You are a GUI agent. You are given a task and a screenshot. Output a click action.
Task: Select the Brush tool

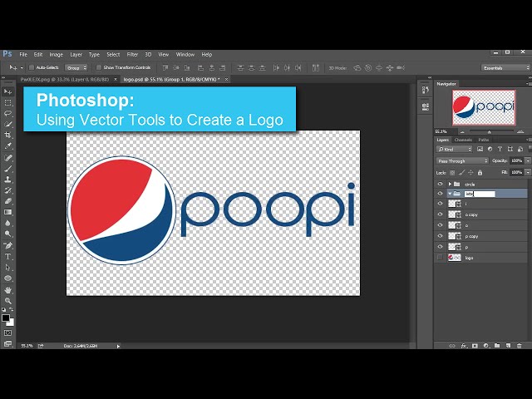click(x=7, y=169)
